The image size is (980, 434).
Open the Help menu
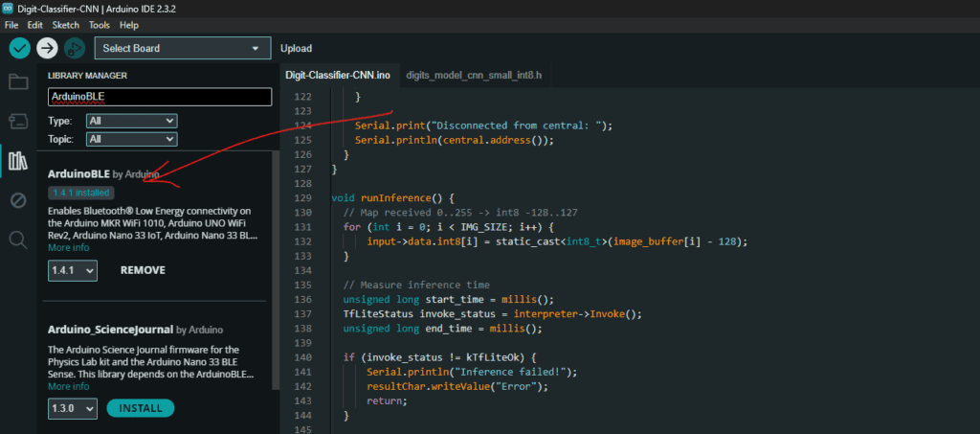point(129,25)
